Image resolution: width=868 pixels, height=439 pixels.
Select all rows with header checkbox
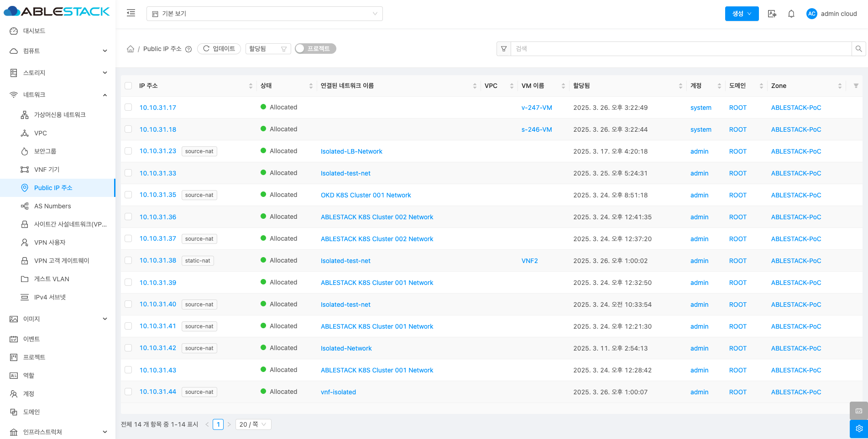[x=128, y=86]
